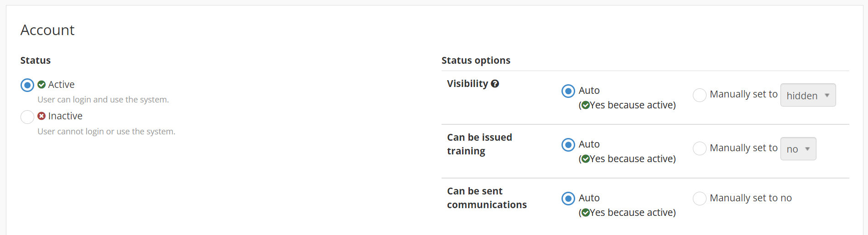Click the Visibility option label
The height and width of the screenshot is (235, 868).
click(x=468, y=84)
